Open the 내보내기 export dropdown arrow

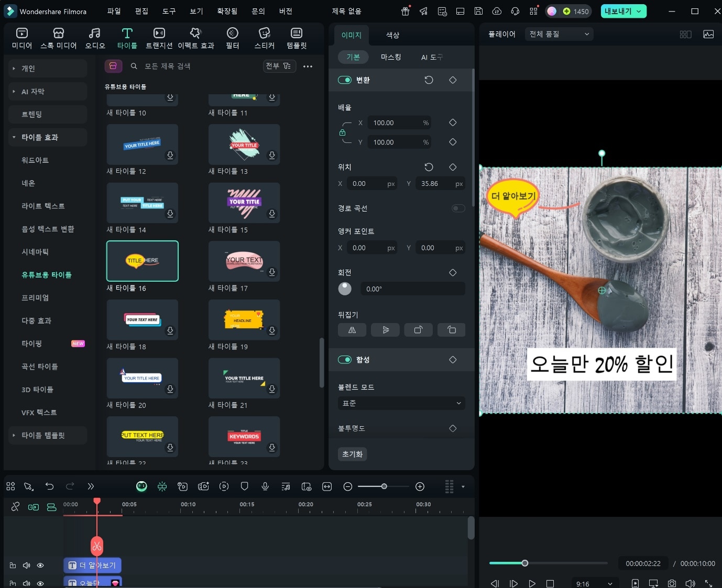pos(639,11)
